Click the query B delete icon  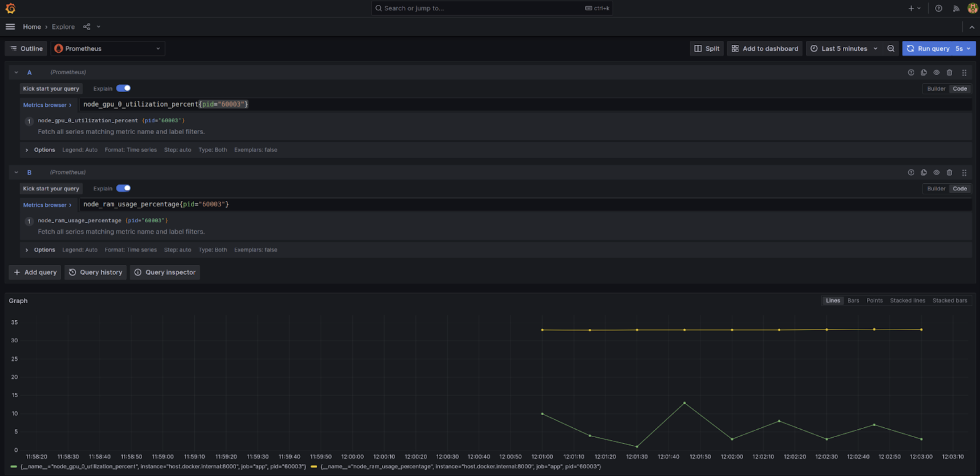[949, 172]
